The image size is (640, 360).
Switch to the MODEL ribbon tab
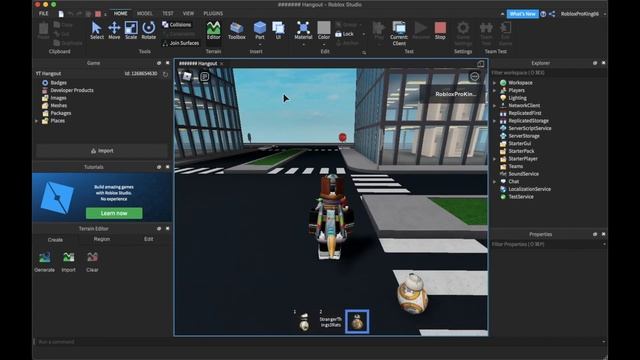coord(144,13)
